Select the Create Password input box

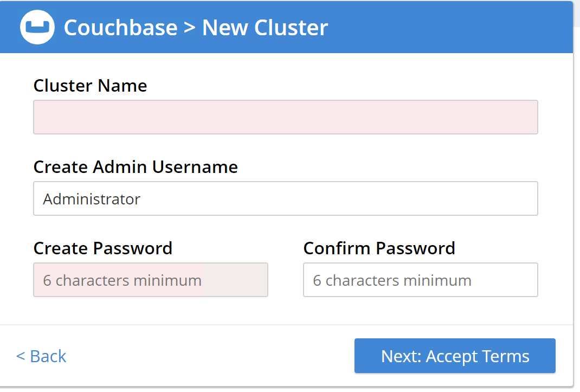pos(151,280)
